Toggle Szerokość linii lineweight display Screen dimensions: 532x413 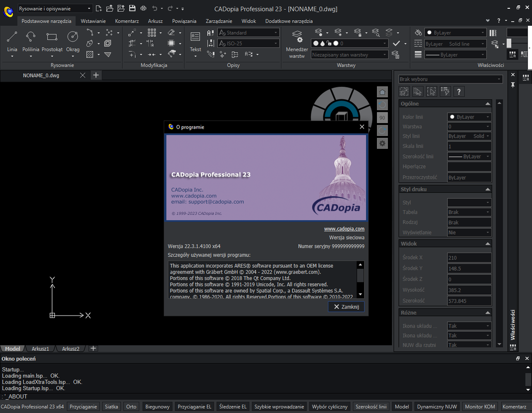click(x=371, y=407)
